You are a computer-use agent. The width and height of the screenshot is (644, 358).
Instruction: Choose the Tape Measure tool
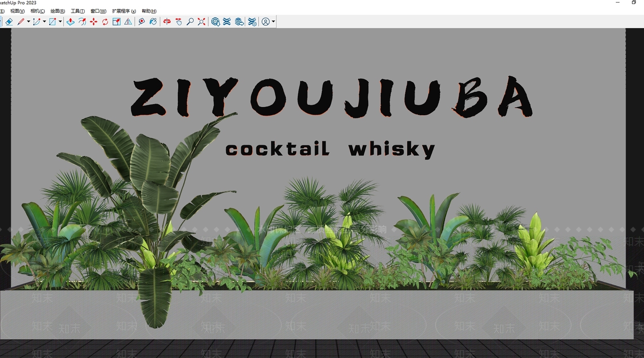tap(142, 22)
